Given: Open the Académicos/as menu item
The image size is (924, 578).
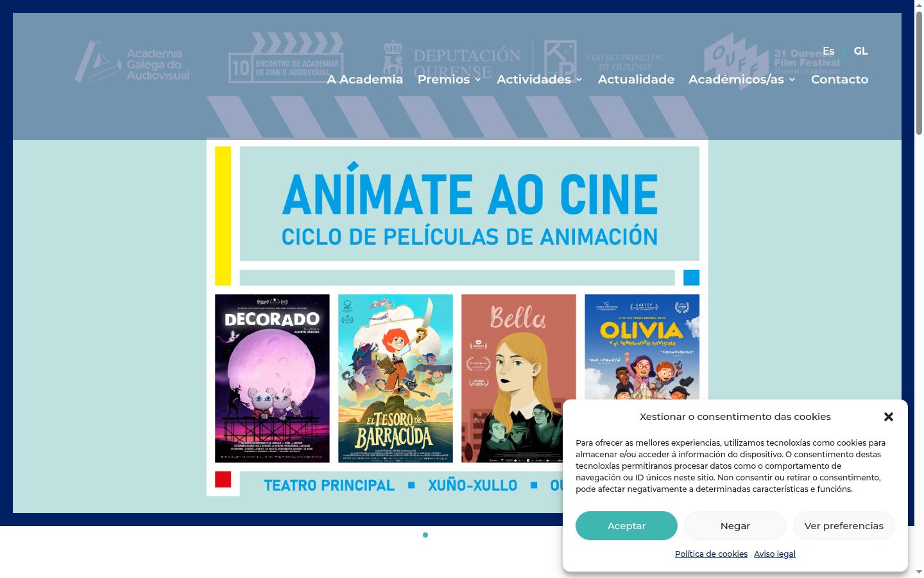Looking at the screenshot, I should click(x=736, y=79).
